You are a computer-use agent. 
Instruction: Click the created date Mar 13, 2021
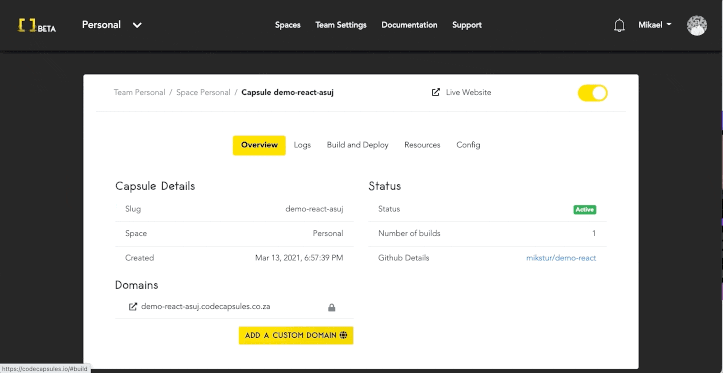[x=299, y=258]
